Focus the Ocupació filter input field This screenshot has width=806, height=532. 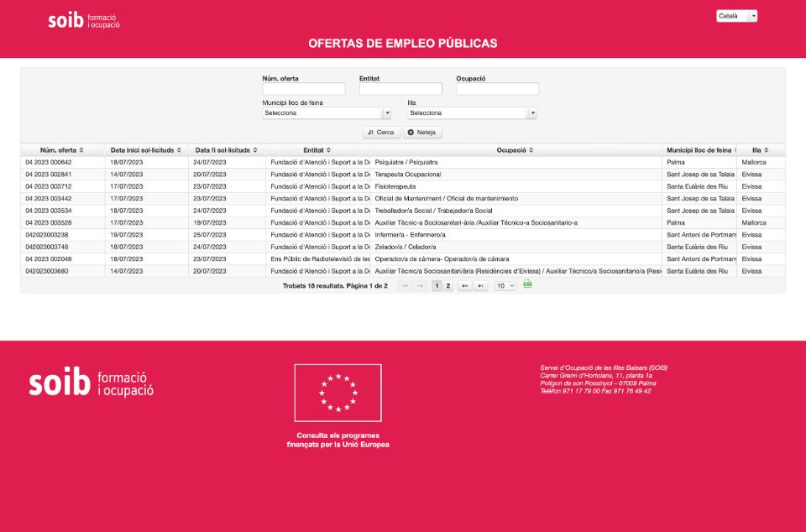coord(498,89)
